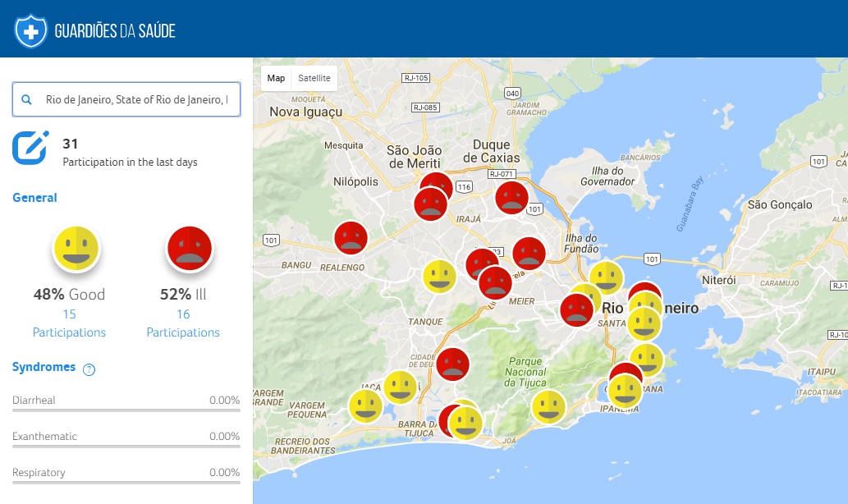The height and width of the screenshot is (504, 848).
Task: Click the Guardiões da Saúde header title
Action: click(x=115, y=31)
